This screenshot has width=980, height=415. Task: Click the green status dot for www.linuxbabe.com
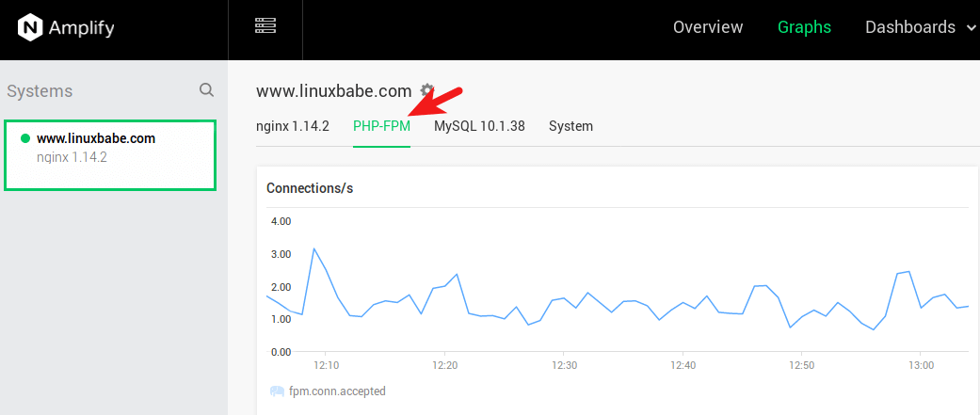[x=25, y=138]
